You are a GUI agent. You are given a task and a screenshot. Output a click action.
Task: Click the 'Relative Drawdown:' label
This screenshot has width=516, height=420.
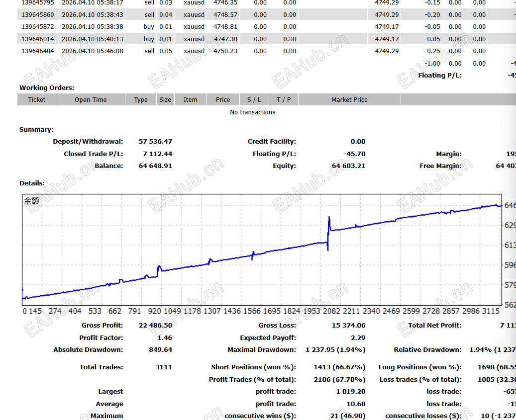(x=427, y=350)
